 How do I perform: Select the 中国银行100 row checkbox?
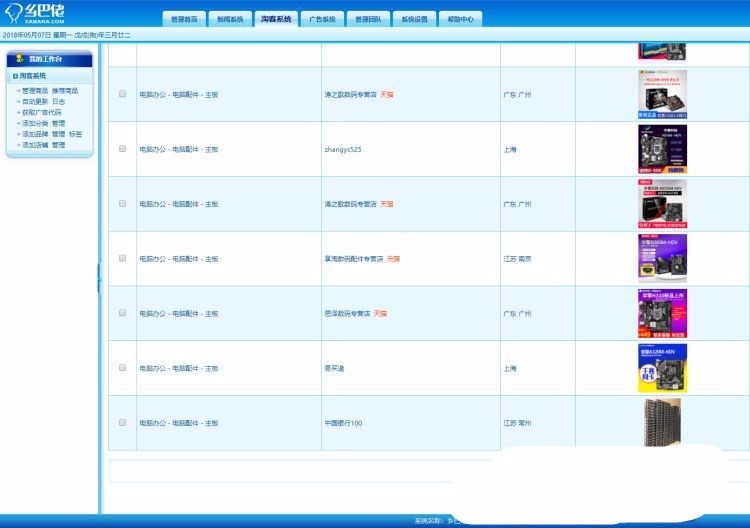pos(122,423)
